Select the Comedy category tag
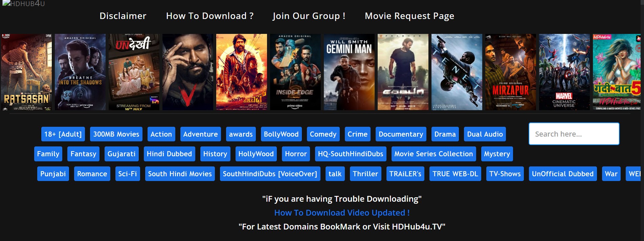This screenshot has width=644, height=241. [323, 134]
